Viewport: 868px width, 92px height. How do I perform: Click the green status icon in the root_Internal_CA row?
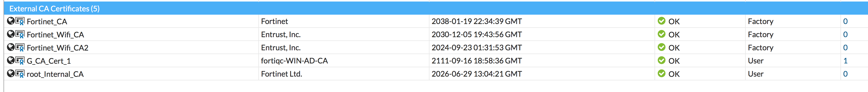661,74
